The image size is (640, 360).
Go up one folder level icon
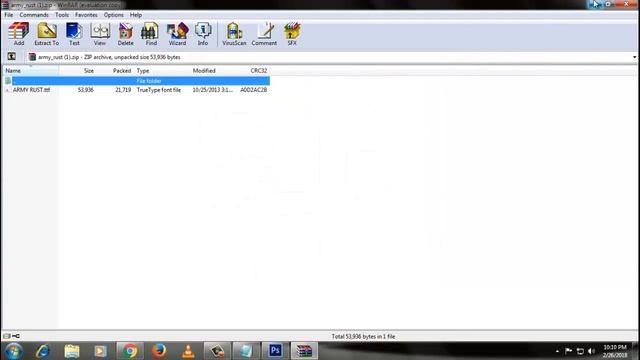[x=11, y=57]
